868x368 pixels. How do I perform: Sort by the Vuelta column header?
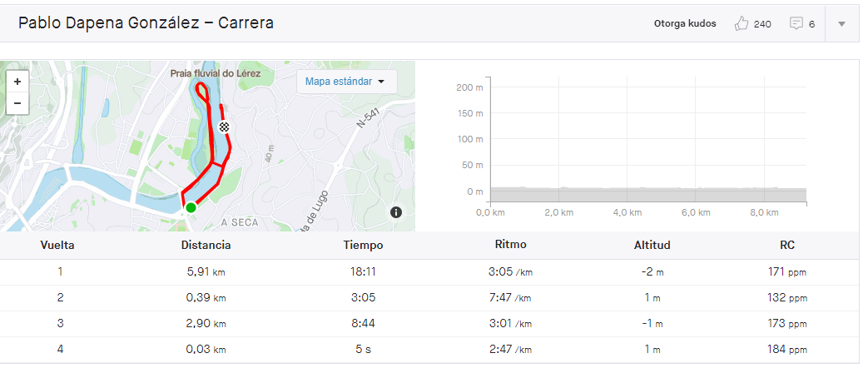57,245
